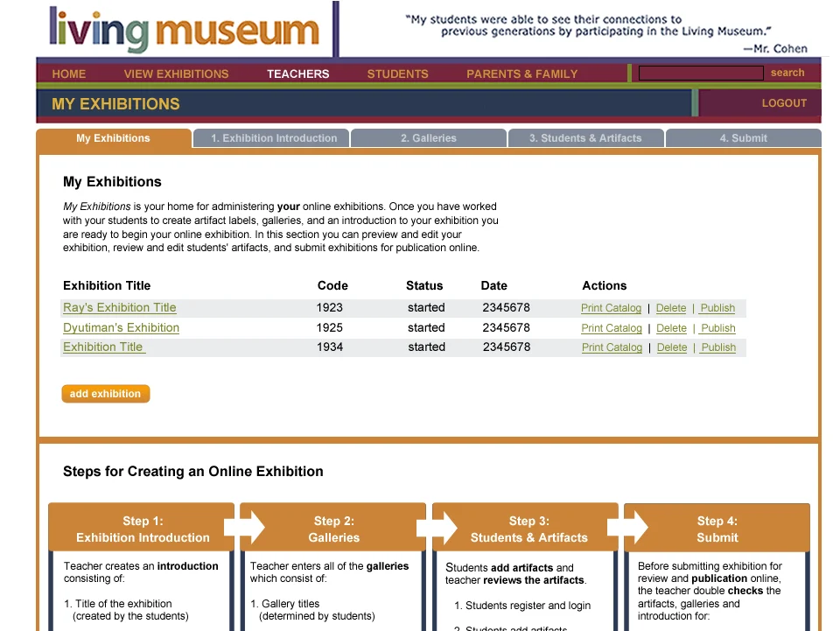The width and height of the screenshot is (840, 631).
Task: Print Catalog for Ray's Exhibition Title
Action: [612, 308]
